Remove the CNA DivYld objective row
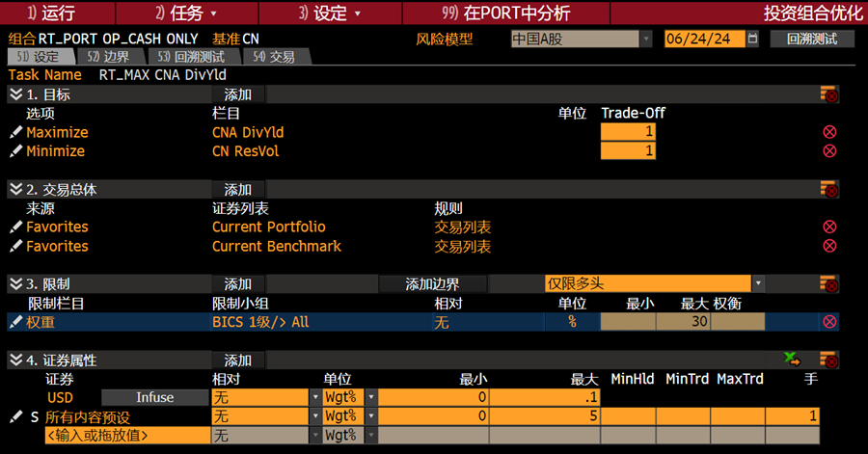Image resolution: width=868 pixels, height=454 pixels. pos(829,132)
